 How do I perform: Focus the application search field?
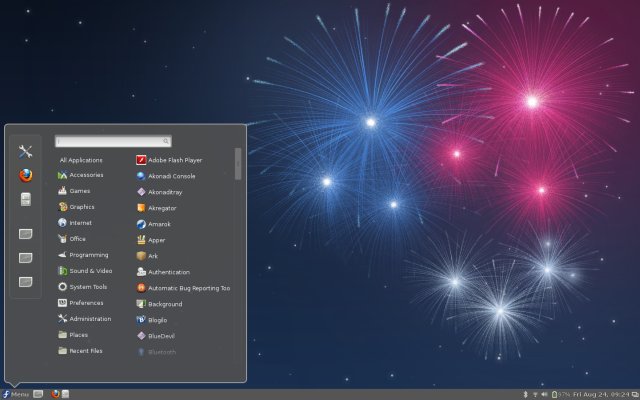[113, 141]
